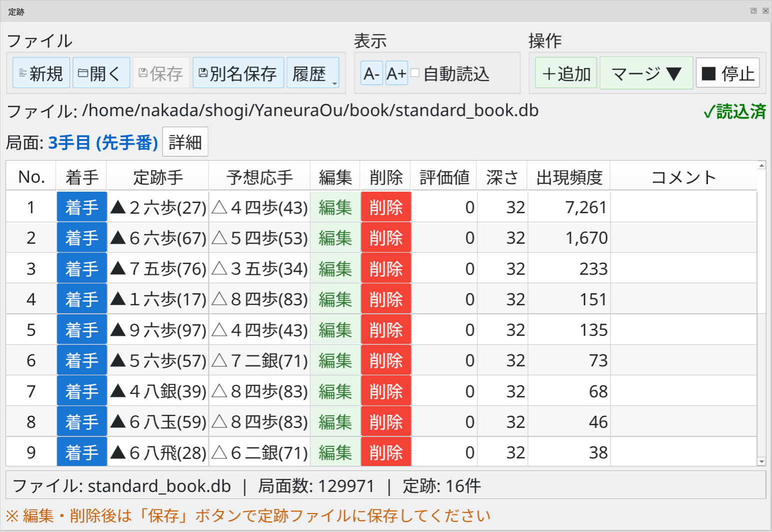Decrease table font size with A-
This screenshot has width=772, height=532.
tap(371, 74)
